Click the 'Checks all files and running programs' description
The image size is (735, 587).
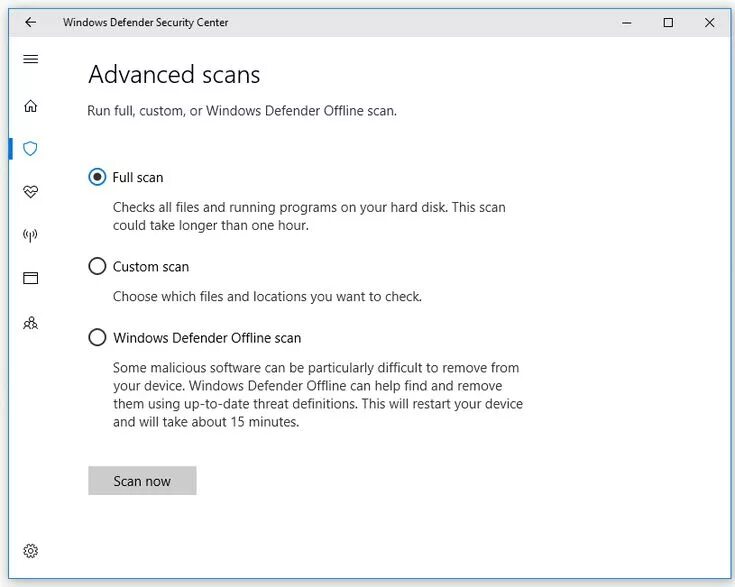click(309, 216)
